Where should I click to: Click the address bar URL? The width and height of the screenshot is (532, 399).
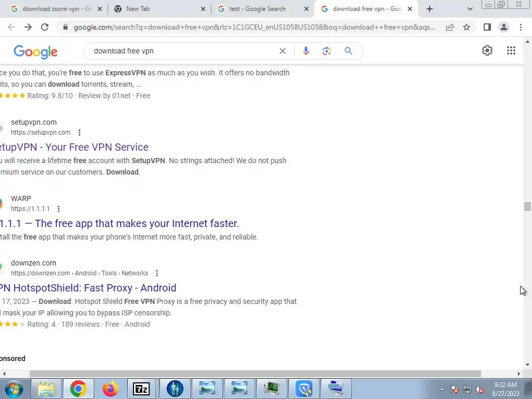click(x=255, y=27)
